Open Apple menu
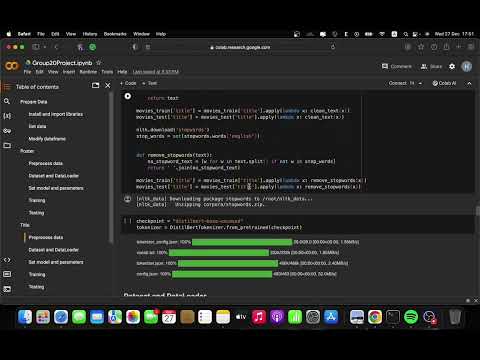 pyautogui.click(x=9, y=34)
